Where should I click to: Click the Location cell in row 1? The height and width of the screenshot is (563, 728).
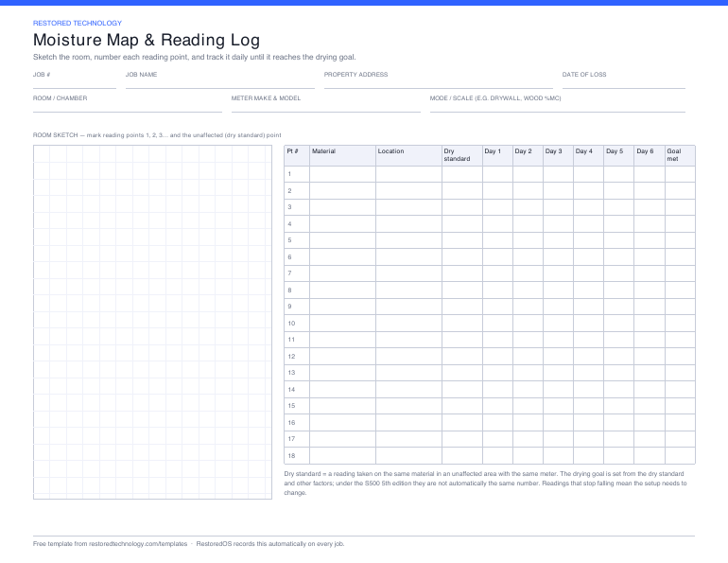[408, 174]
